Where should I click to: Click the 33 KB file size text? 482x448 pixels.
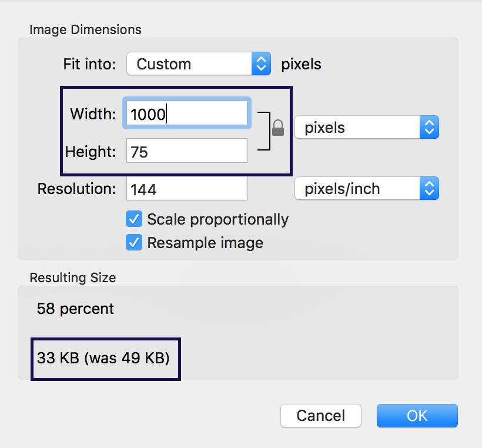103,357
